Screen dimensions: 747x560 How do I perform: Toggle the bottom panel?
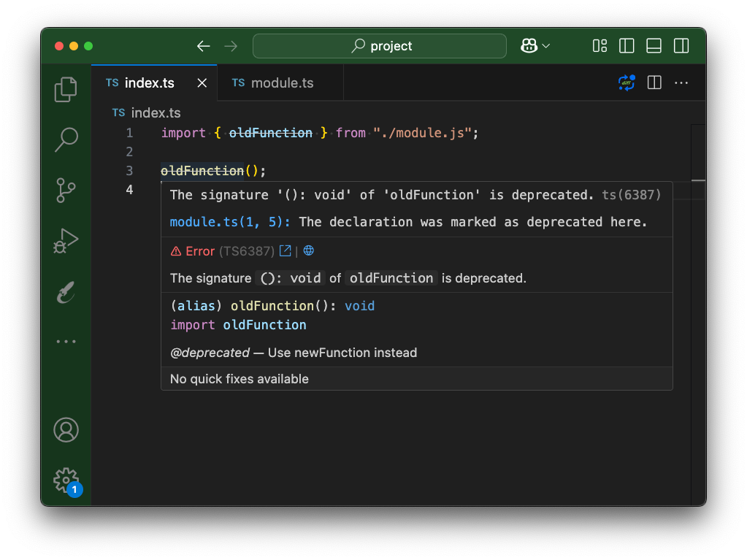click(654, 46)
